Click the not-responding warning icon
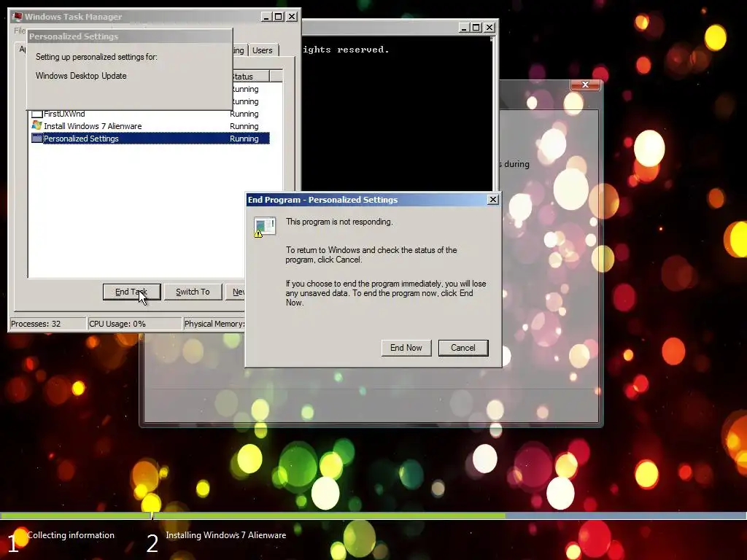 [264, 227]
